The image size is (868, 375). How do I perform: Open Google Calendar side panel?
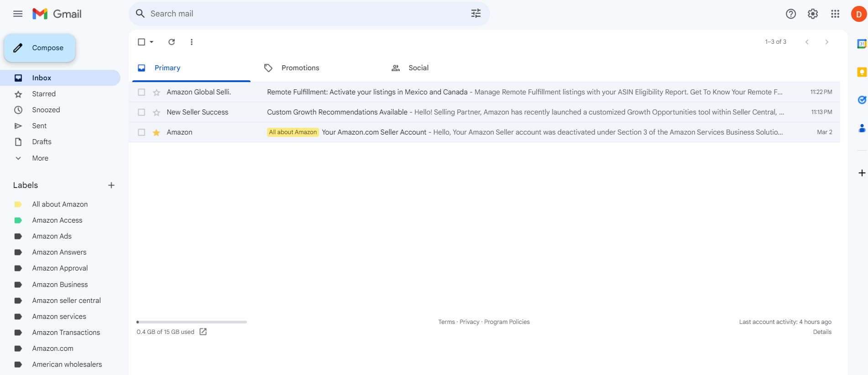click(862, 44)
